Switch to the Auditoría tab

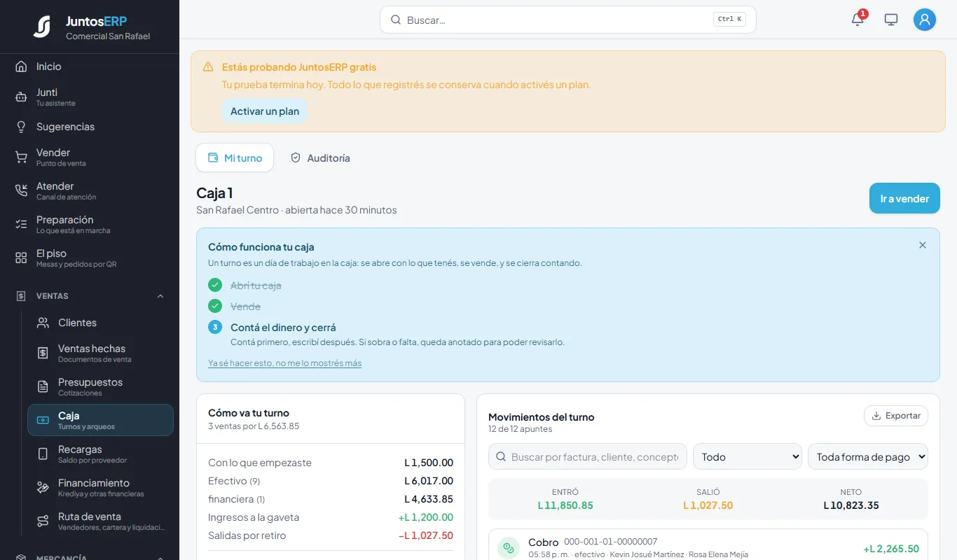point(320,157)
